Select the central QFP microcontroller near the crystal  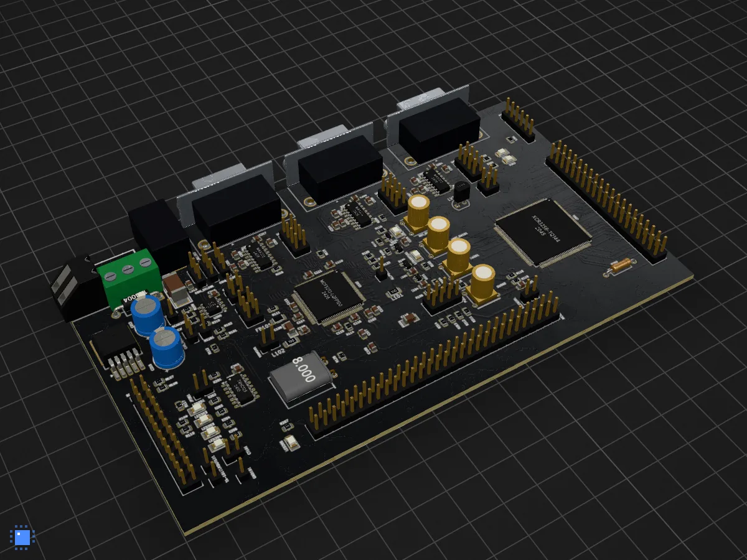click(x=328, y=297)
